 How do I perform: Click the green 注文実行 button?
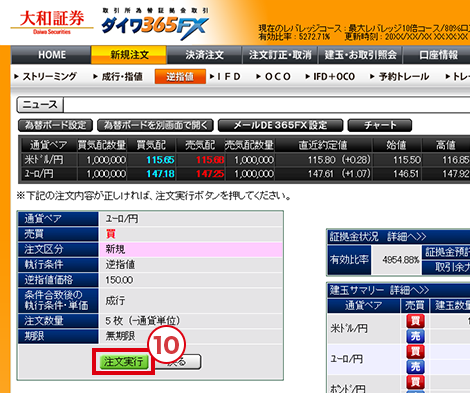[x=124, y=361]
